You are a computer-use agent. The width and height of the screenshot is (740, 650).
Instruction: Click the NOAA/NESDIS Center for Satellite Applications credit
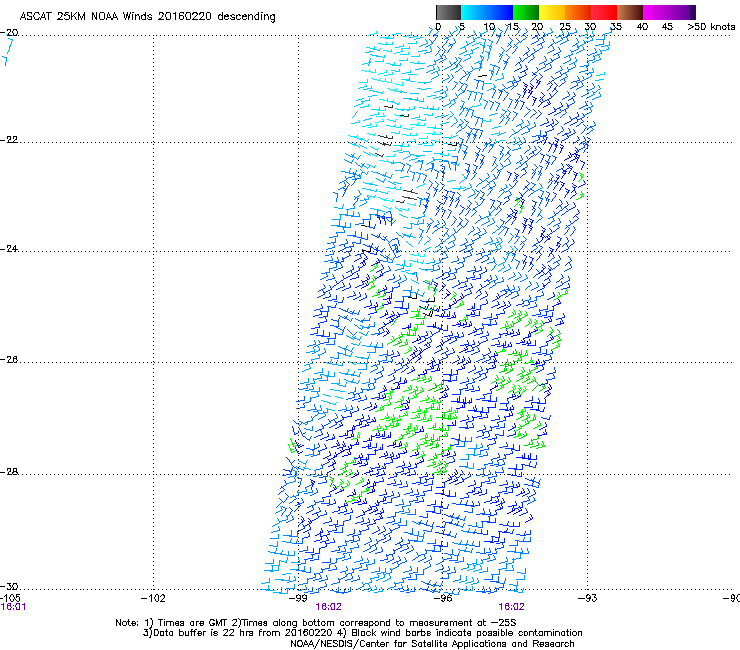432,644
